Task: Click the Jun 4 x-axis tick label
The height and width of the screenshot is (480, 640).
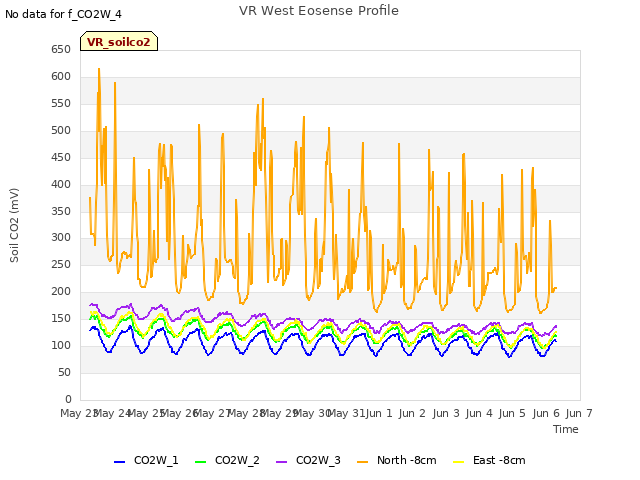Action: click(479, 413)
